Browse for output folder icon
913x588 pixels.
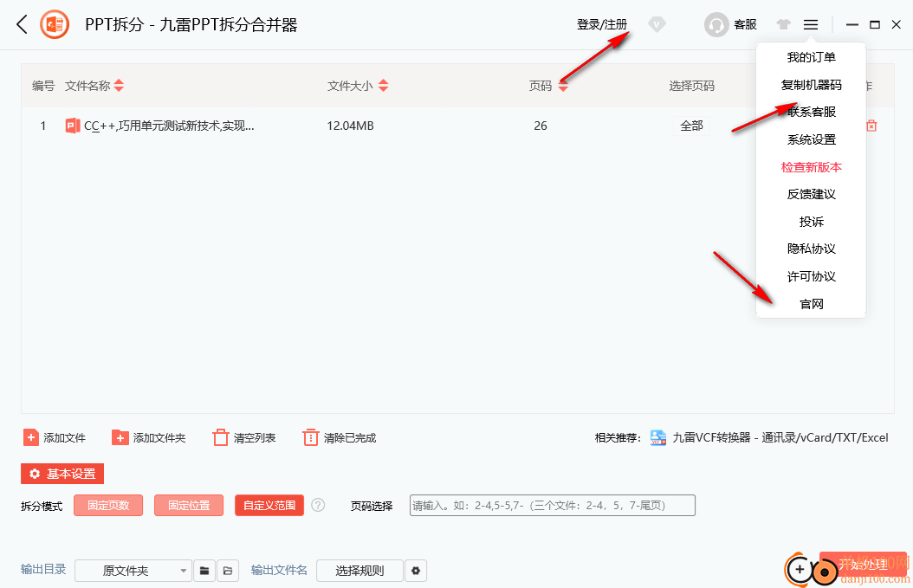[x=204, y=571]
